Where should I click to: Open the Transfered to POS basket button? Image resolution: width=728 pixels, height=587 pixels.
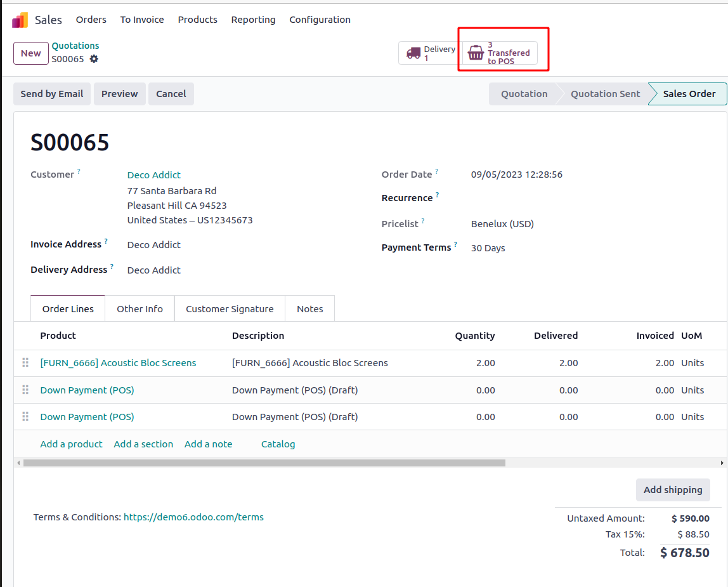tap(500, 53)
